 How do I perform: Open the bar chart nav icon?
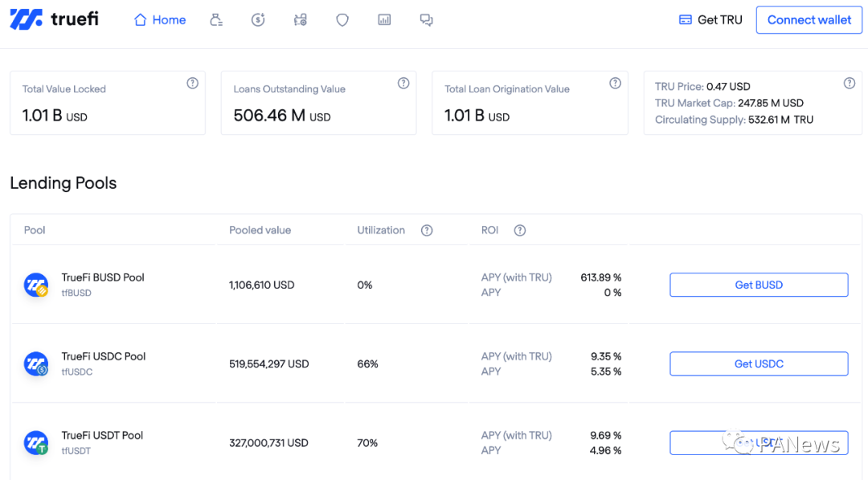point(384,20)
